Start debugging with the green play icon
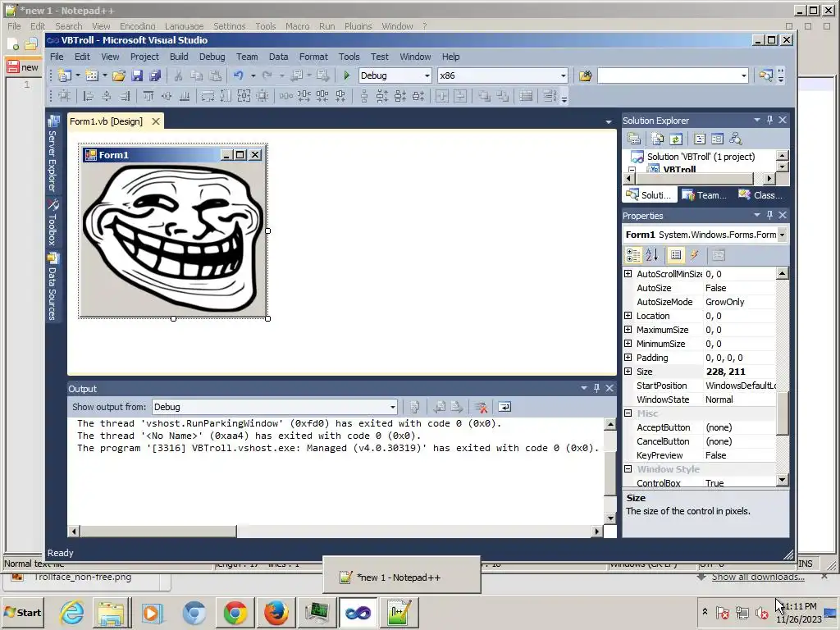This screenshot has width=840, height=630. 347,75
